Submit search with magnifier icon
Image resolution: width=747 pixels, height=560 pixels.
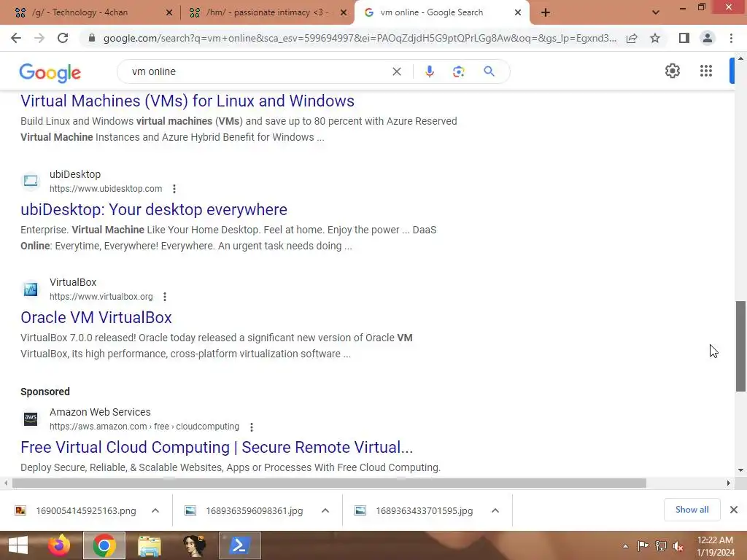pos(489,71)
